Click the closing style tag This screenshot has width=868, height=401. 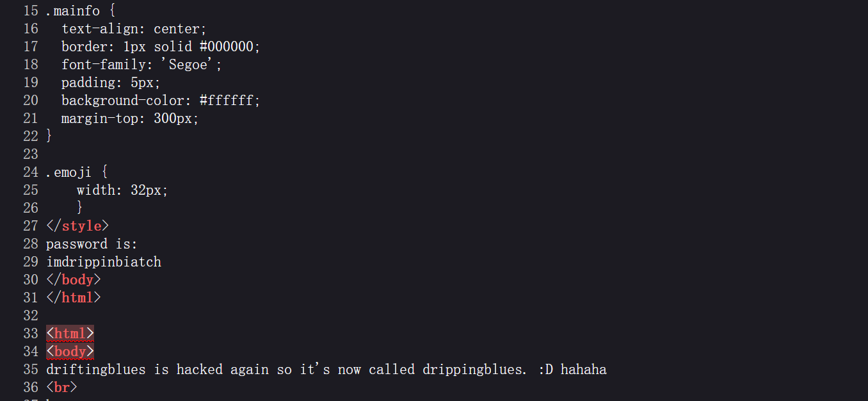click(x=77, y=226)
